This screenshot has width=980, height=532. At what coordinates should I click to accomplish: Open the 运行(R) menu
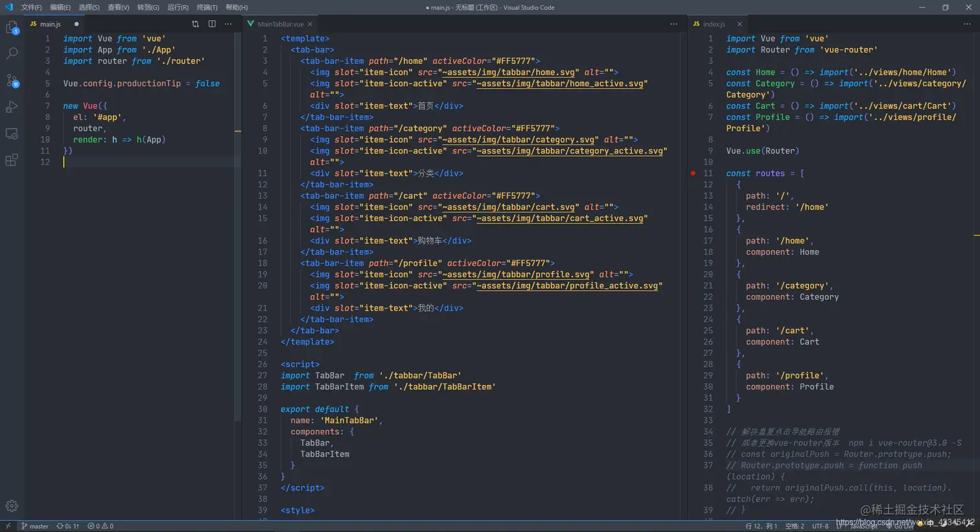178,7
